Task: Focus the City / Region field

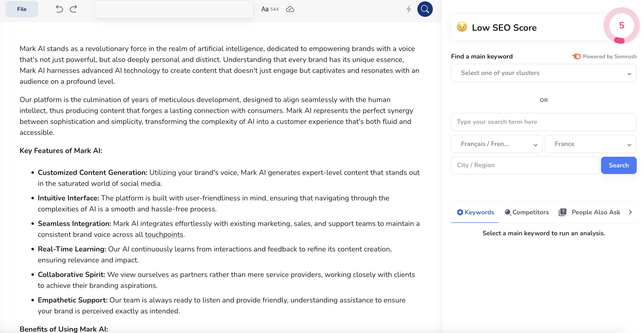Action: point(525,165)
